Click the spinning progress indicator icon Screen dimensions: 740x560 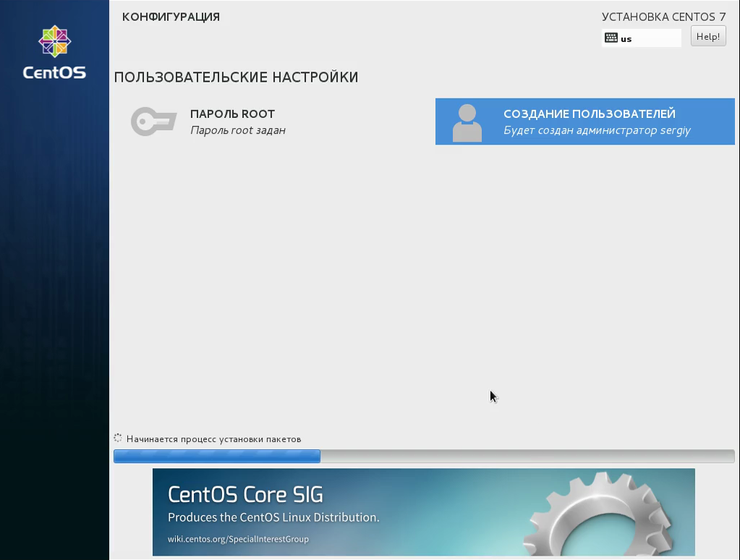[118, 438]
